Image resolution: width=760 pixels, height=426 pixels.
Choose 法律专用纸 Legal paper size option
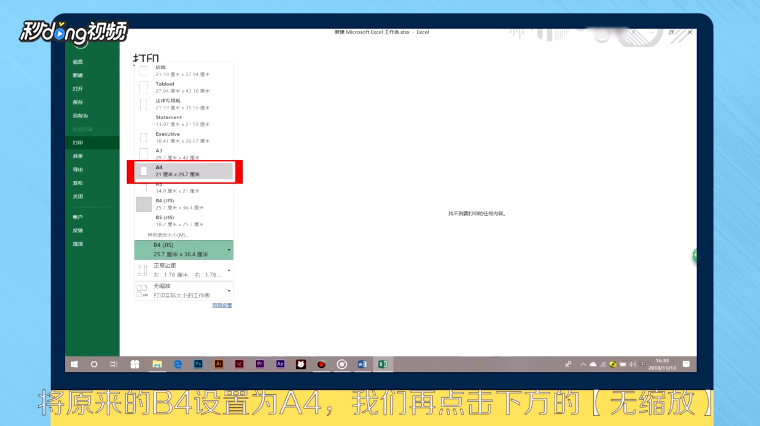pyautogui.click(x=184, y=104)
